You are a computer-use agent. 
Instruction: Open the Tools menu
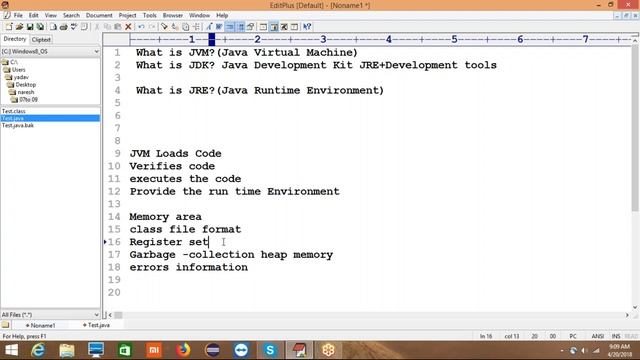pyautogui.click(x=149, y=15)
